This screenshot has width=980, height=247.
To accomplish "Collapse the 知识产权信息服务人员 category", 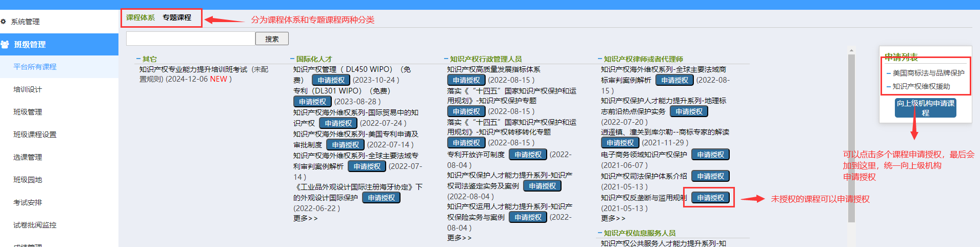I will [x=600, y=233].
